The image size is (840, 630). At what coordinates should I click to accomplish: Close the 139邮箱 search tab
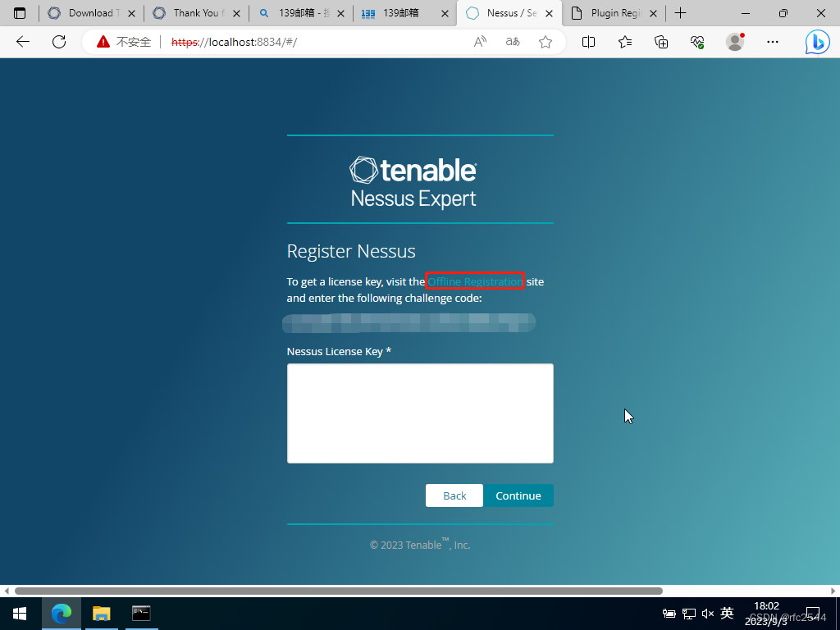tap(340, 13)
